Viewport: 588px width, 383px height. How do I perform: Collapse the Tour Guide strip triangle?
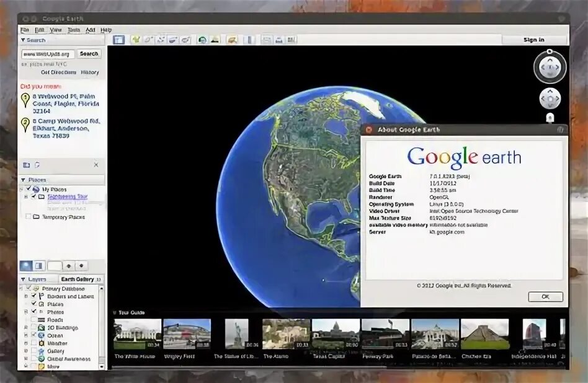115,312
